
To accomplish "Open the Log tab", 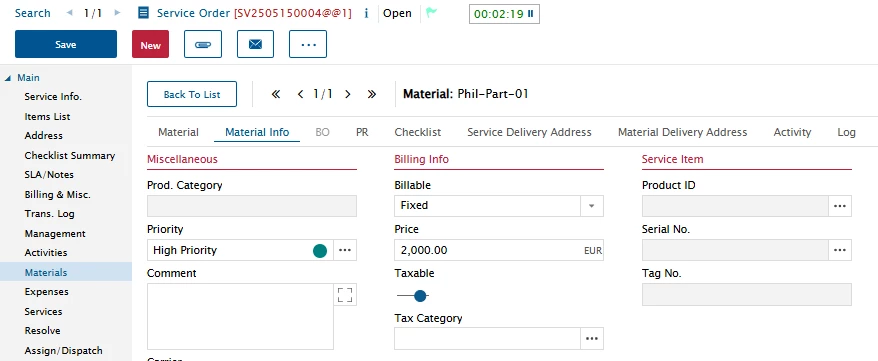I will 846,132.
